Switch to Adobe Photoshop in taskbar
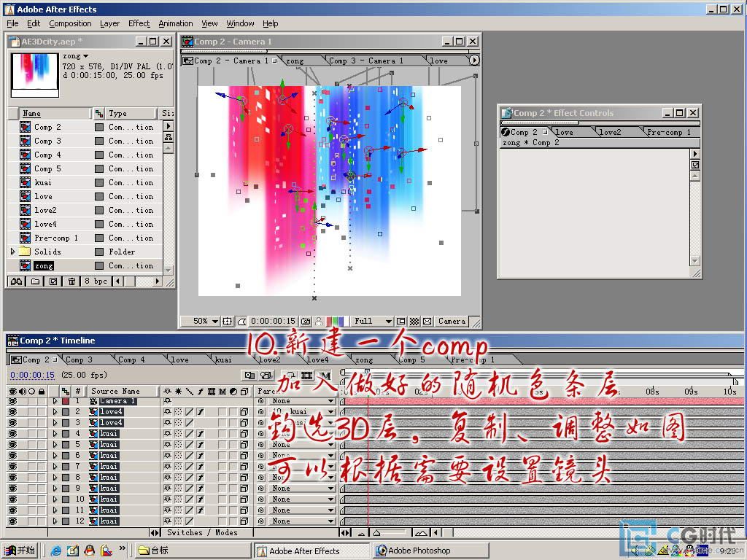Image resolution: width=747 pixels, height=560 pixels. pyautogui.click(x=430, y=551)
